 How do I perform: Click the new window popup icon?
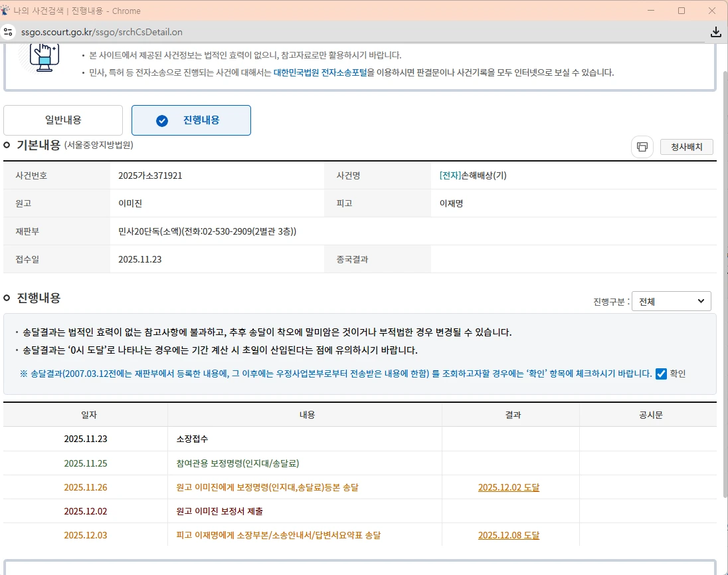pyautogui.click(x=642, y=147)
